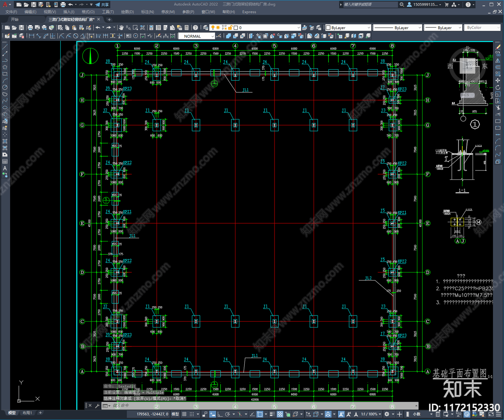Image resolution: width=504 pixels, height=420 pixels.
Task: Click the workspace switching gear icon
Action: click(x=387, y=414)
